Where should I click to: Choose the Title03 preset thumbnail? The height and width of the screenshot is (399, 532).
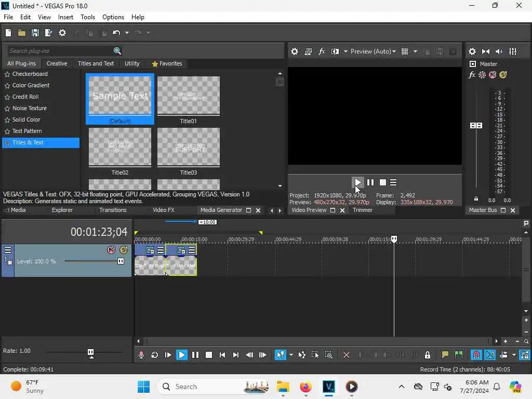click(188, 147)
